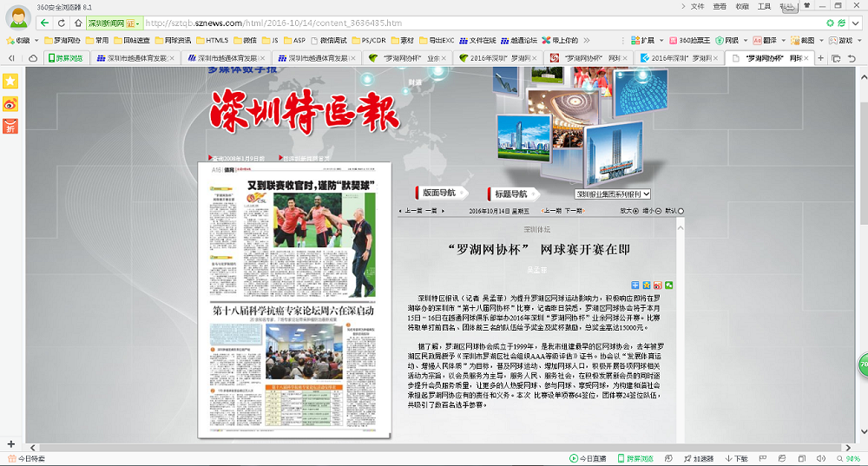Go to 上一期 previous issue
868x466 pixels.
tap(553, 211)
